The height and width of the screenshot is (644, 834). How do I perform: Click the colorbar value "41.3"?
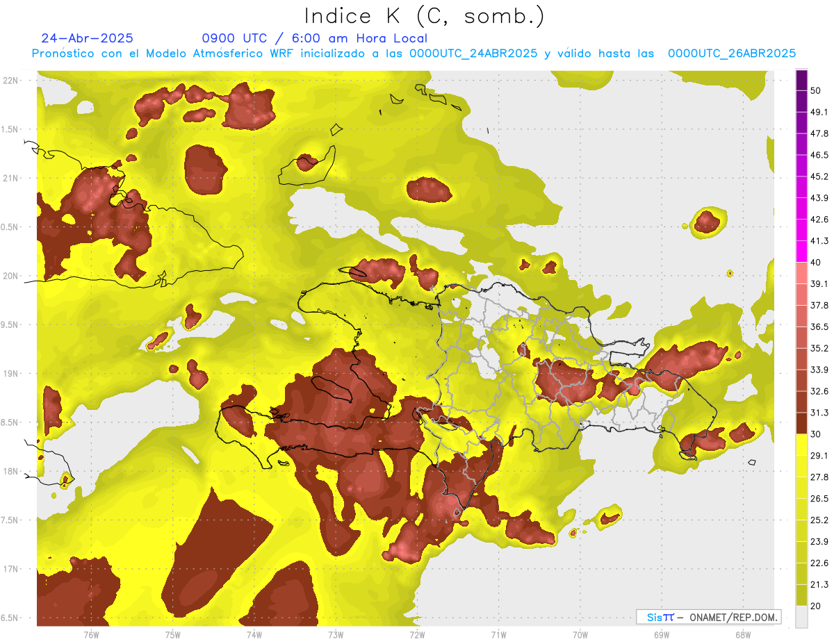click(x=819, y=241)
